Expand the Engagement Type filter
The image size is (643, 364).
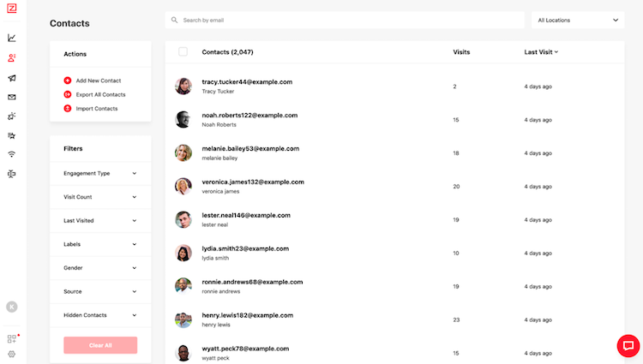[x=100, y=173]
